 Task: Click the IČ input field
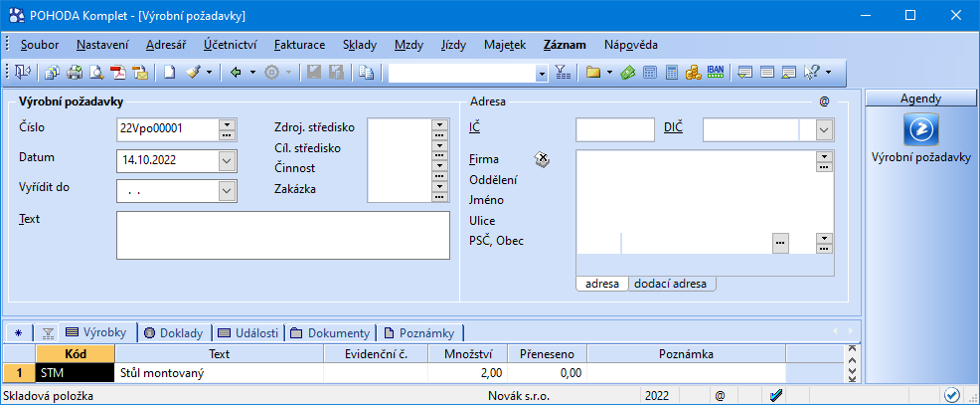click(x=615, y=130)
